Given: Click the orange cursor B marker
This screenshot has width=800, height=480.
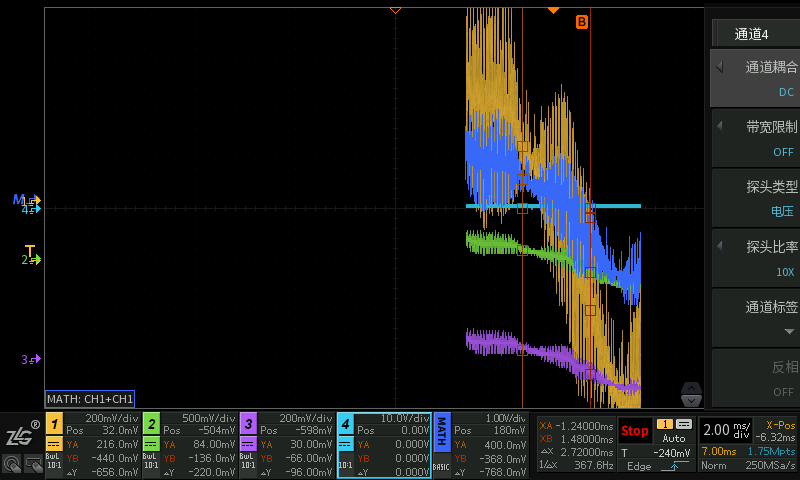Looking at the screenshot, I should pos(582,22).
